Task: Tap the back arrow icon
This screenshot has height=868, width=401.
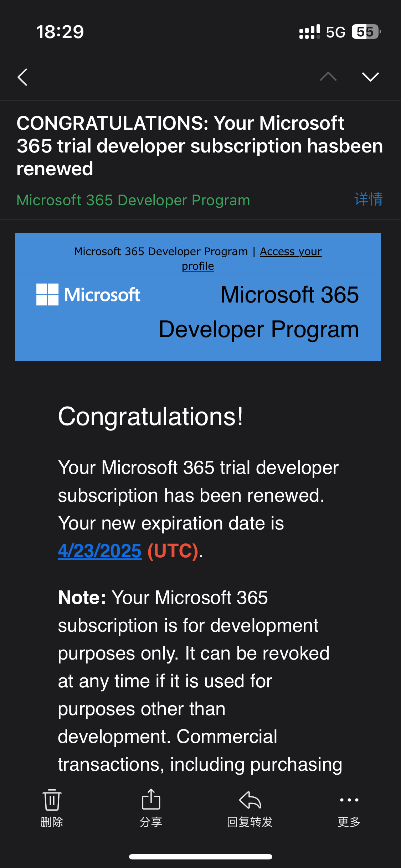Action: [x=22, y=77]
